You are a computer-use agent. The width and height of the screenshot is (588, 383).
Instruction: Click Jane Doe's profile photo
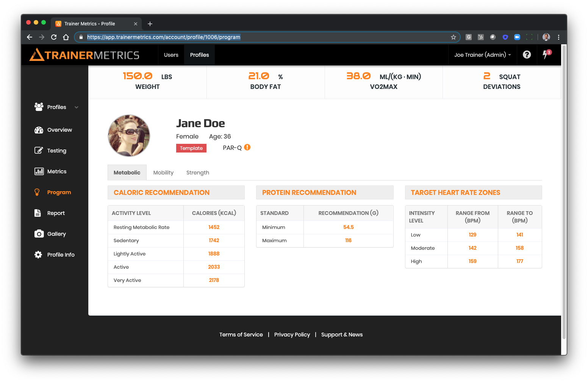[x=129, y=135]
